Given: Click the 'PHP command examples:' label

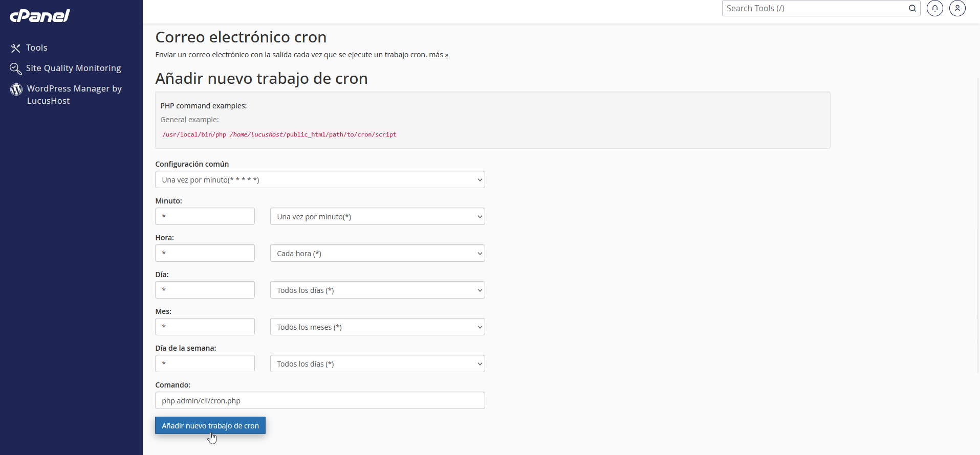Looking at the screenshot, I should click(204, 106).
